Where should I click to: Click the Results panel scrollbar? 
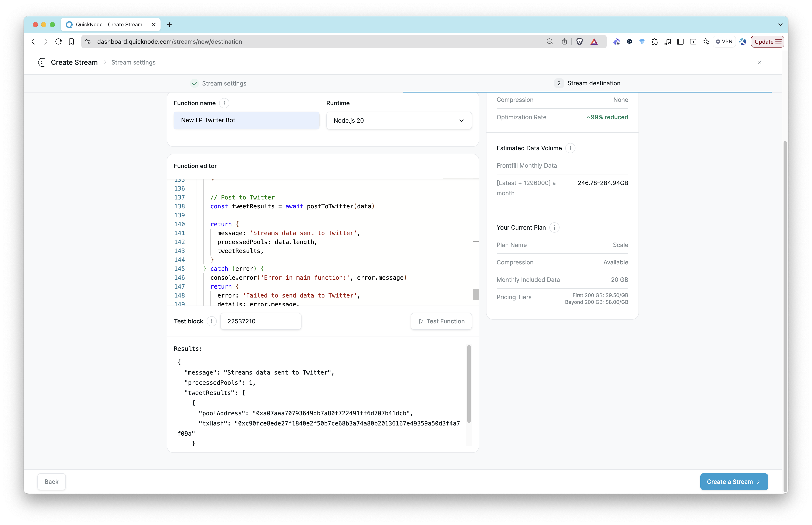469,384
